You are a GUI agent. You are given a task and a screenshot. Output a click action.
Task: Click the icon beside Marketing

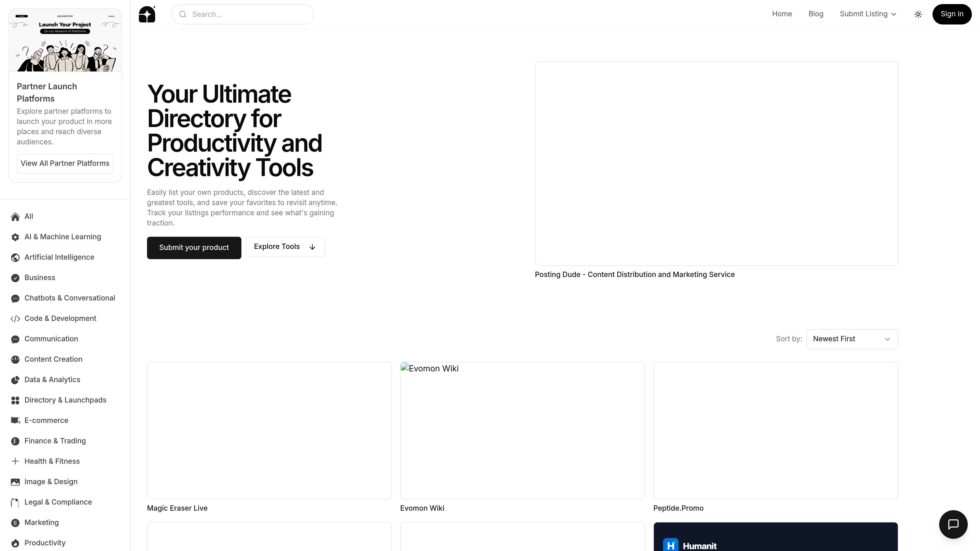(x=15, y=523)
